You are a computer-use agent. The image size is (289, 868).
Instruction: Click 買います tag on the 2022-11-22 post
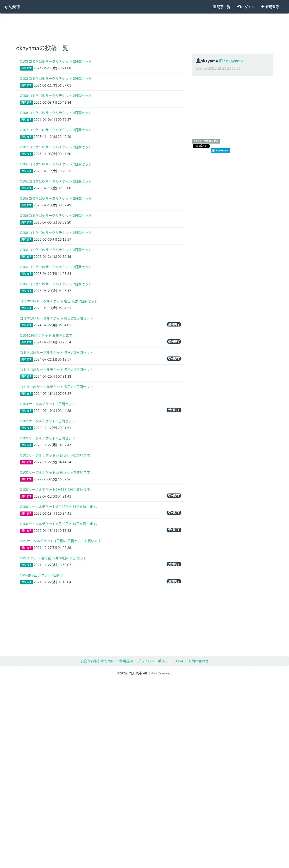[26, 462]
